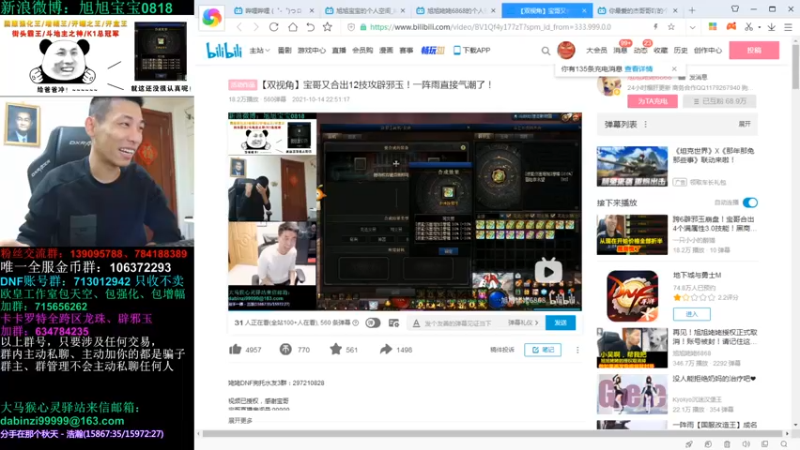
Task: Open the three-dot more options beside 笔记
Action: pos(578,350)
